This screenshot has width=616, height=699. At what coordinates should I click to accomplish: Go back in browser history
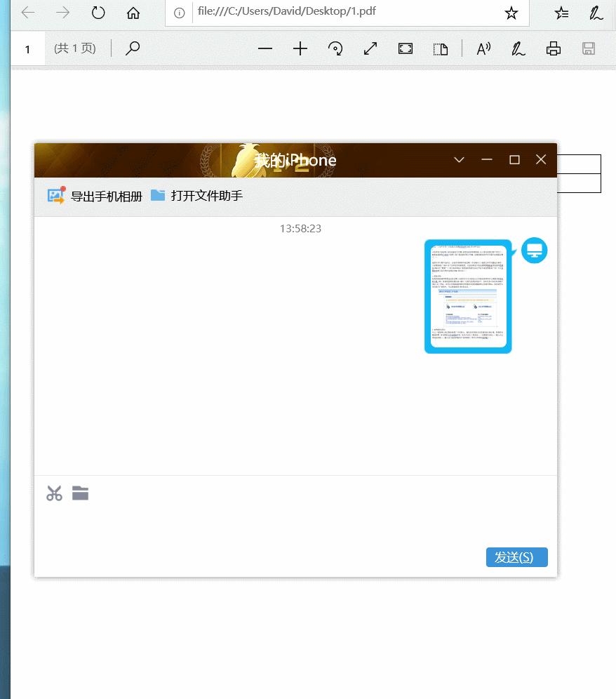28,13
